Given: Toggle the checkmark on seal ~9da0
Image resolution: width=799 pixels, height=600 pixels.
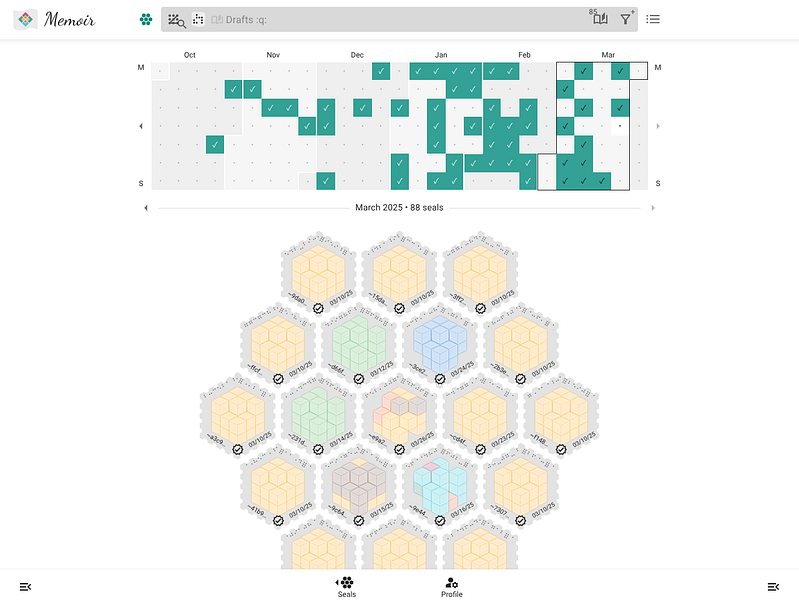Looking at the screenshot, I should pyautogui.click(x=318, y=308).
